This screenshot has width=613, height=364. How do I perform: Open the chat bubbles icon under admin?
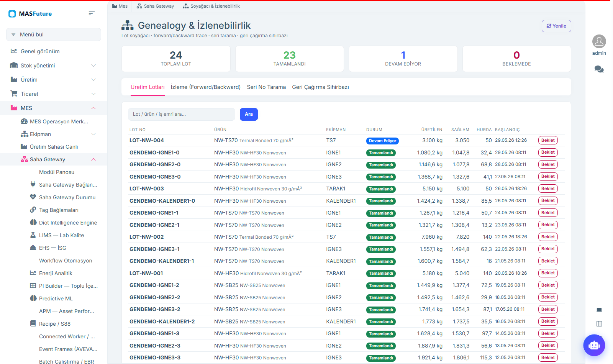click(599, 69)
